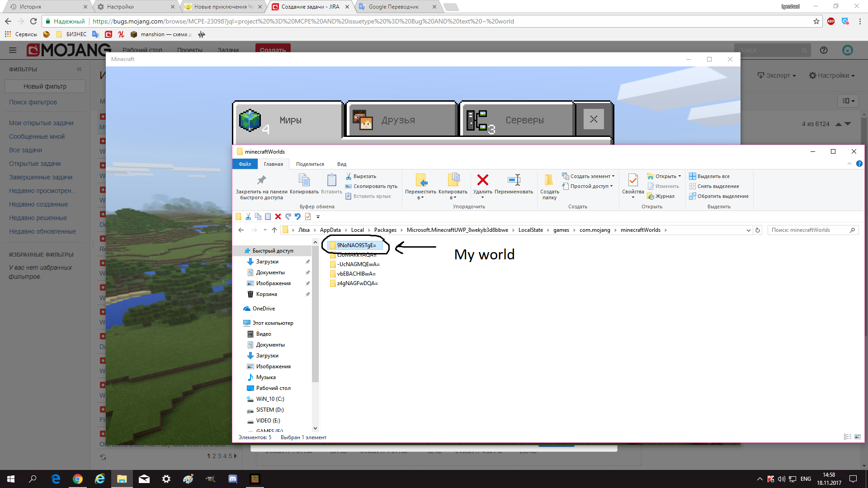Click Undo in quick access toolbar
The height and width of the screenshot is (488, 868).
point(297,217)
